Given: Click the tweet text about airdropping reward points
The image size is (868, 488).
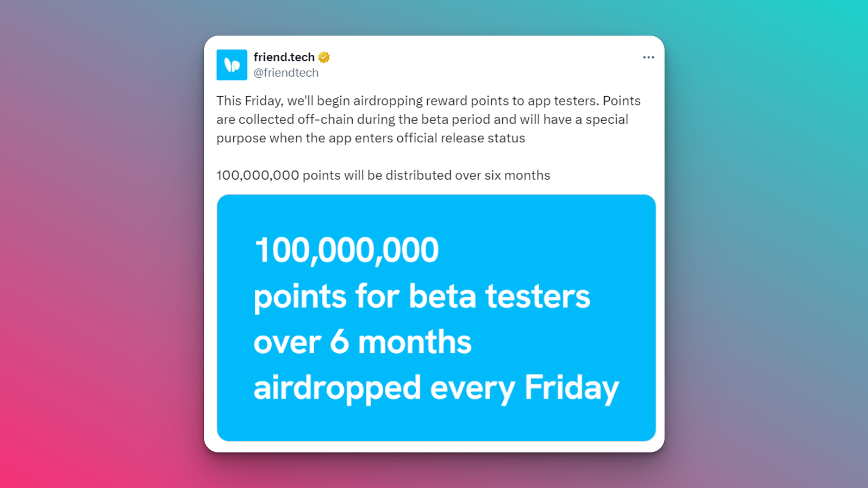Looking at the screenshot, I should pos(428,119).
